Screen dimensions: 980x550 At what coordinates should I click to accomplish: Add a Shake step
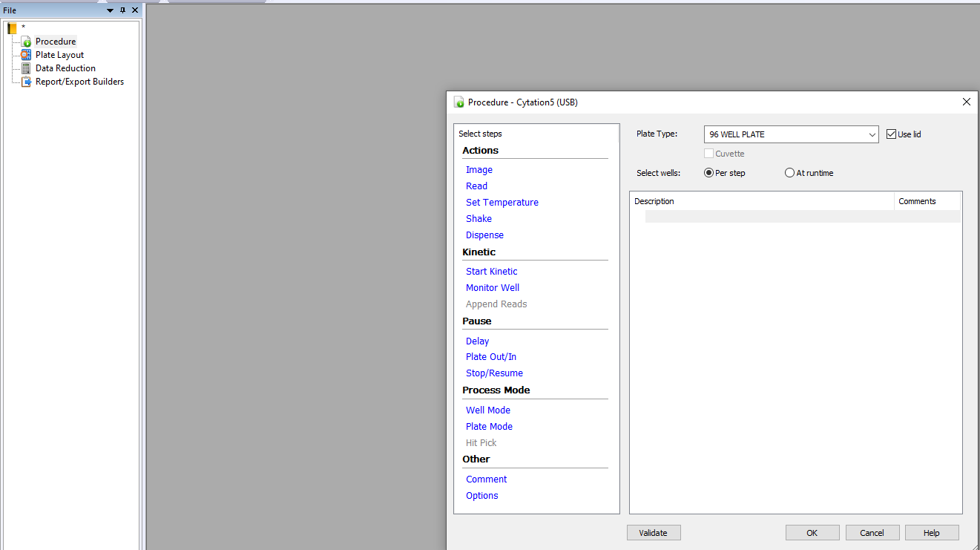pos(479,219)
